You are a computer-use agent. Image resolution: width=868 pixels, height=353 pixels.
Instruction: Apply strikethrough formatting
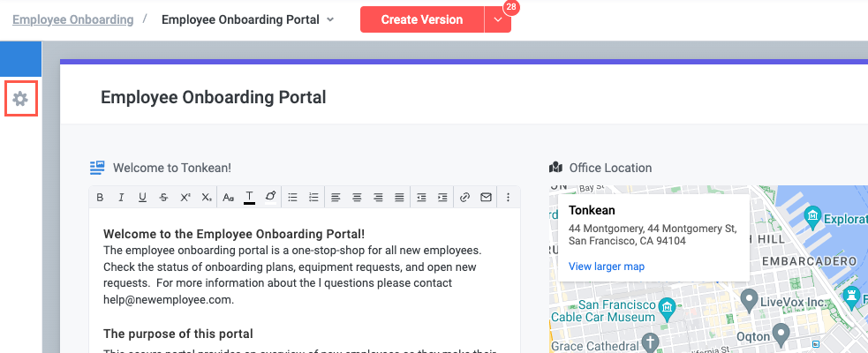[x=163, y=197]
